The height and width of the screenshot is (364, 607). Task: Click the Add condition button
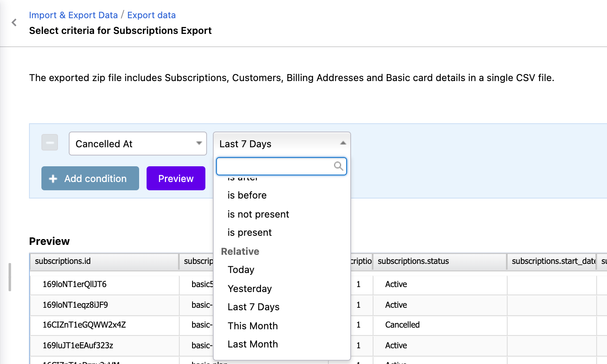click(x=90, y=178)
